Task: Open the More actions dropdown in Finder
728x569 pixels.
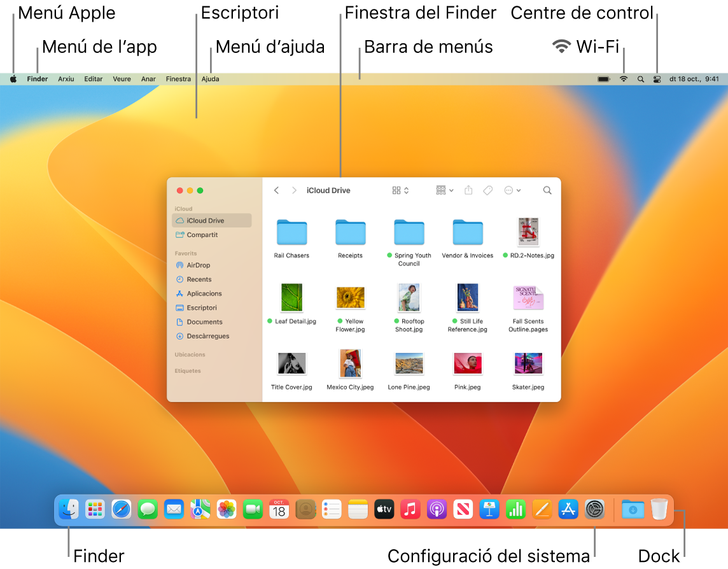Action: point(512,190)
